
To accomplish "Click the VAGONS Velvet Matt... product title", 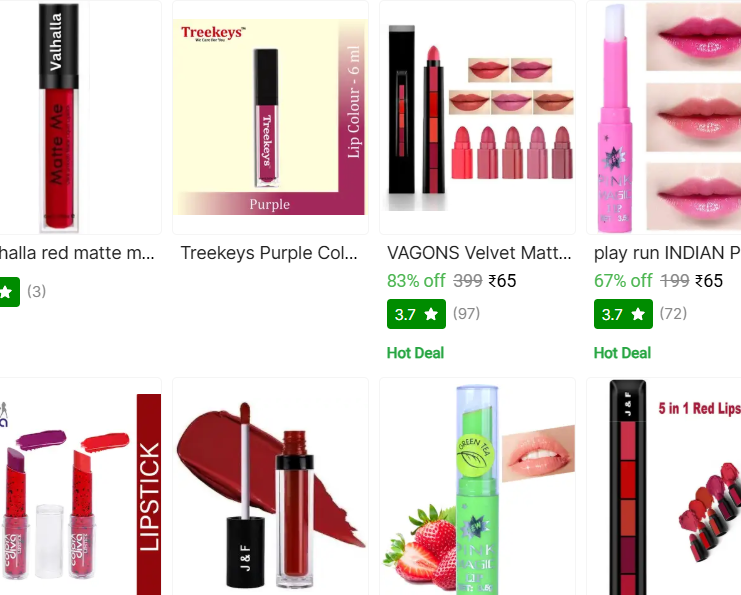I will [x=479, y=253].
